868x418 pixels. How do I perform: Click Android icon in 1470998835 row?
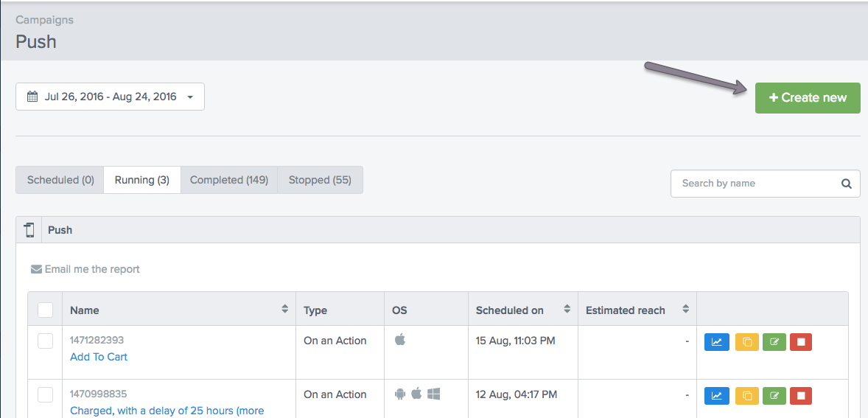399,394
